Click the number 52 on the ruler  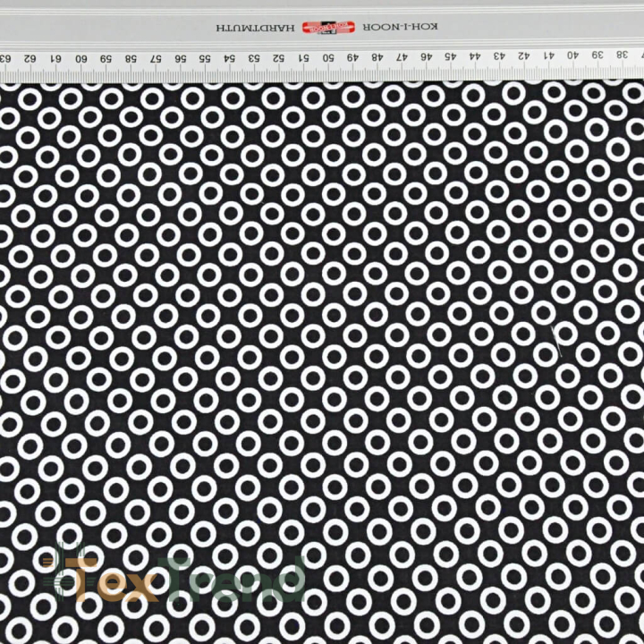tap(279, 58)
